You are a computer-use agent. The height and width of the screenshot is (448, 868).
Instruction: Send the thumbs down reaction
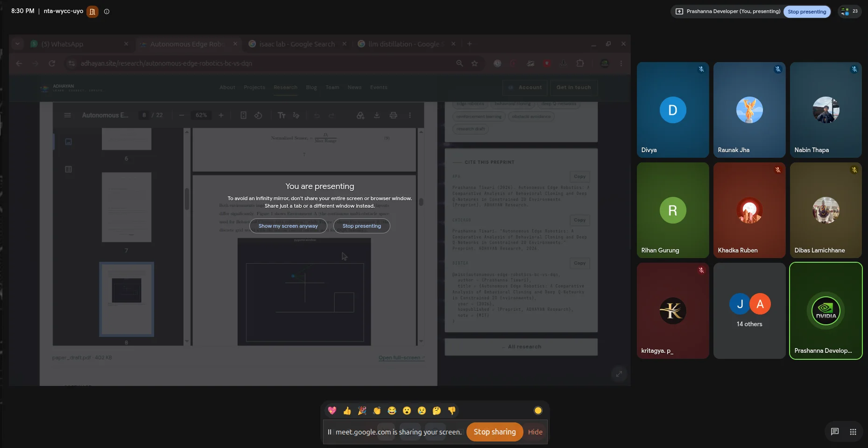point(452,411)
